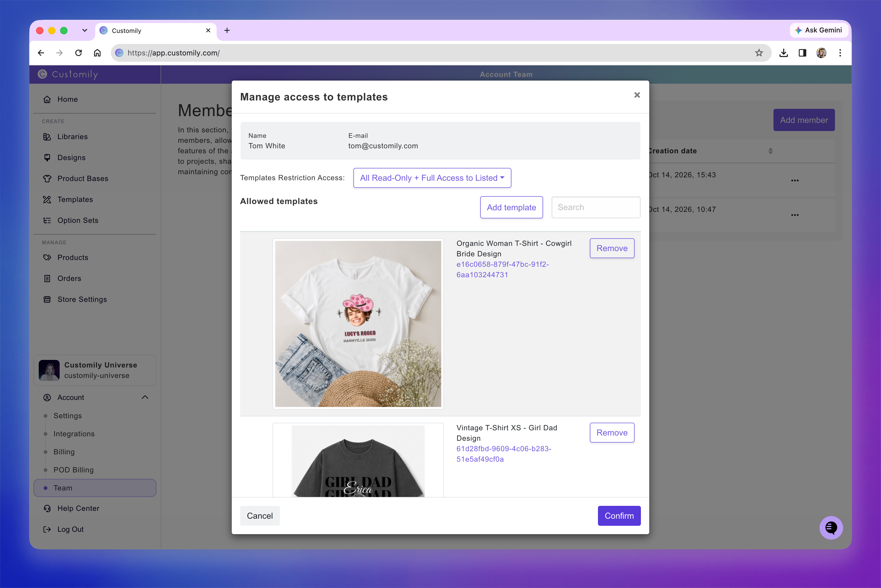Reload the page in browser
Screen dimensions: 881x588
tap(78, 53)
